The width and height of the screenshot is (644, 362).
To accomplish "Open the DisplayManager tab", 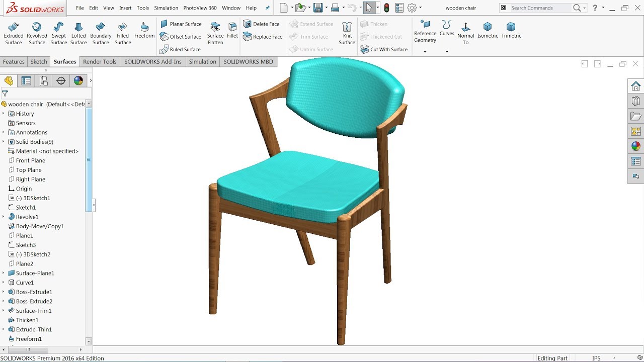I will point(78,81).
